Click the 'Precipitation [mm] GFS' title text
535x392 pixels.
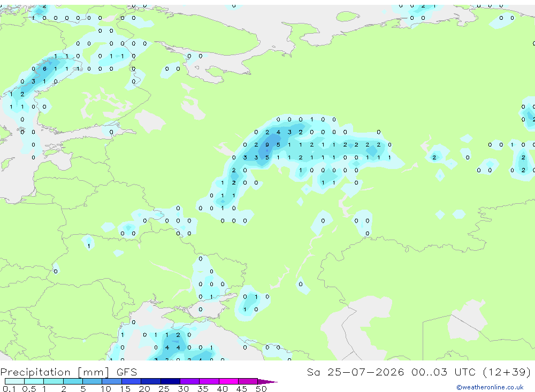point(68,372)
